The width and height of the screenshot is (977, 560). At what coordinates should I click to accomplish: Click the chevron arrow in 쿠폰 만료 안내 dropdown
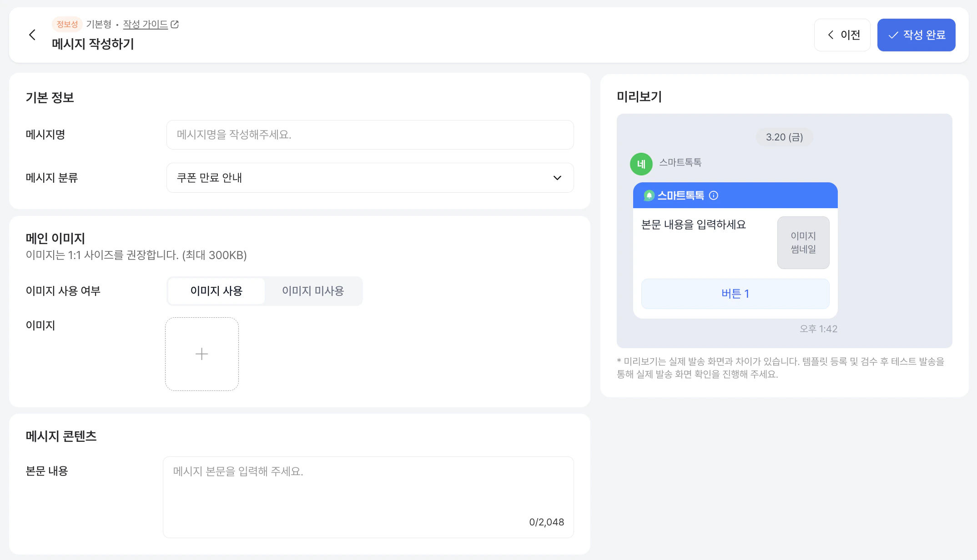point(557,178)
